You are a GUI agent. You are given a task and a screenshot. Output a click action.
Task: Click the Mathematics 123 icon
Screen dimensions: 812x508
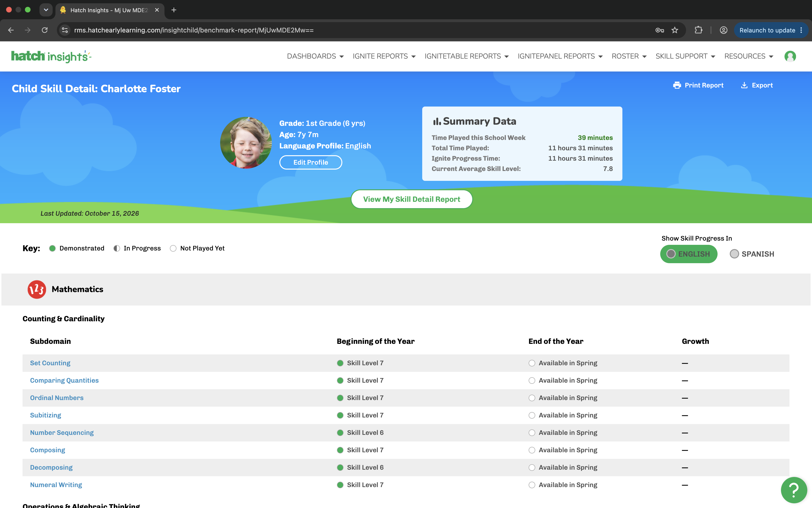pyautogui.click(x=37, y=289)
